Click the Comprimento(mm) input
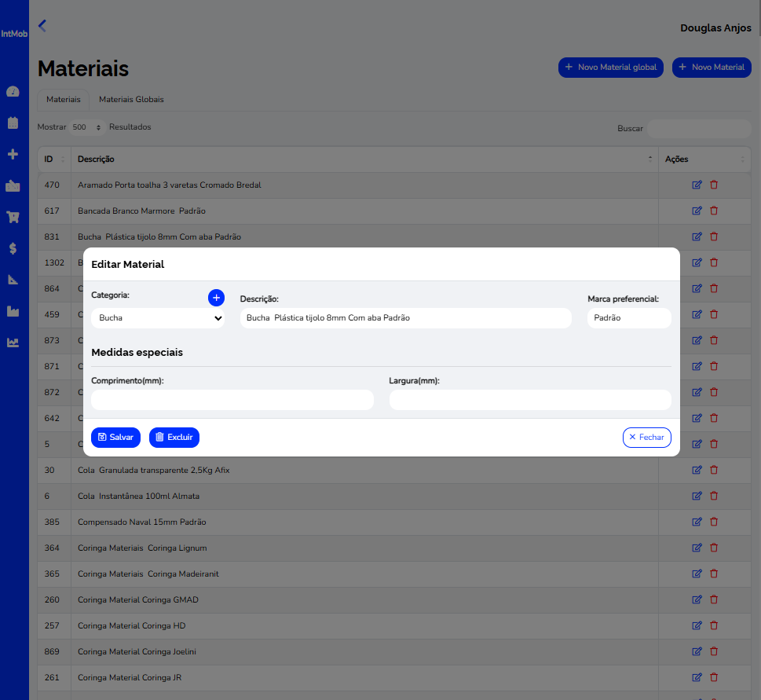761x700 pixels. pos(232,400)
